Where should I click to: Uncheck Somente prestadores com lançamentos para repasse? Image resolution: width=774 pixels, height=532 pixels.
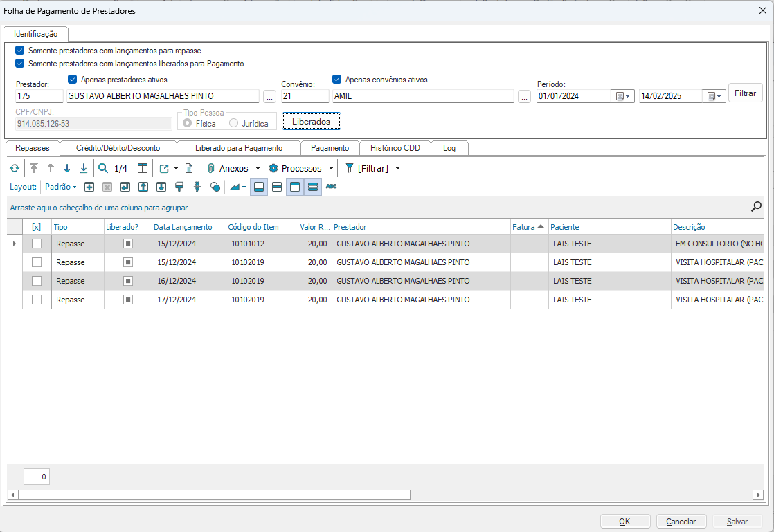20,51
